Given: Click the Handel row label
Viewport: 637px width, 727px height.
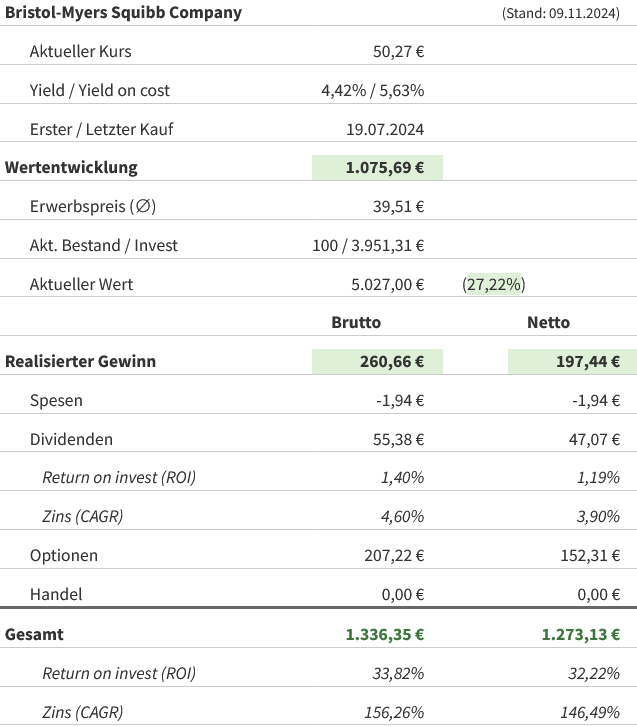Looking at the screenshot, I should tap(56, 594).
